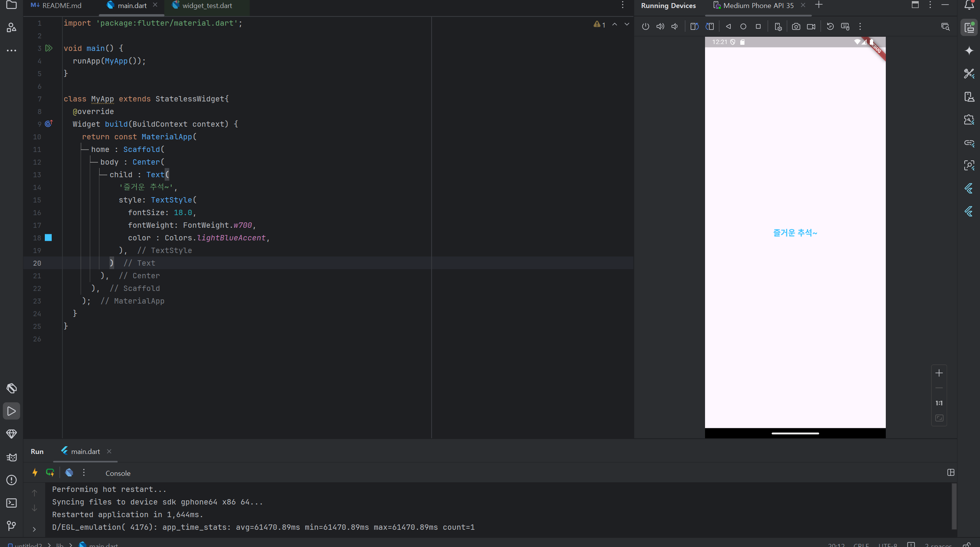Jump to next highlighted error chevron
The width and height of the screenshot is (980, 547).
coord(627,24)
